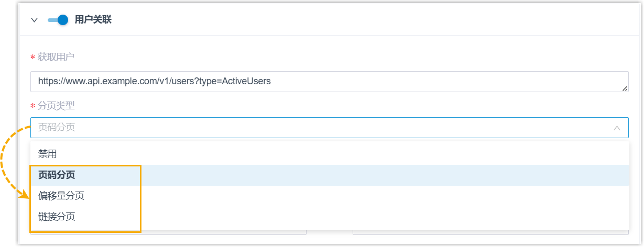644x247 pixels.
Task: Collapse the 用户关联 section chevron
Action: [x=35, y=20]
